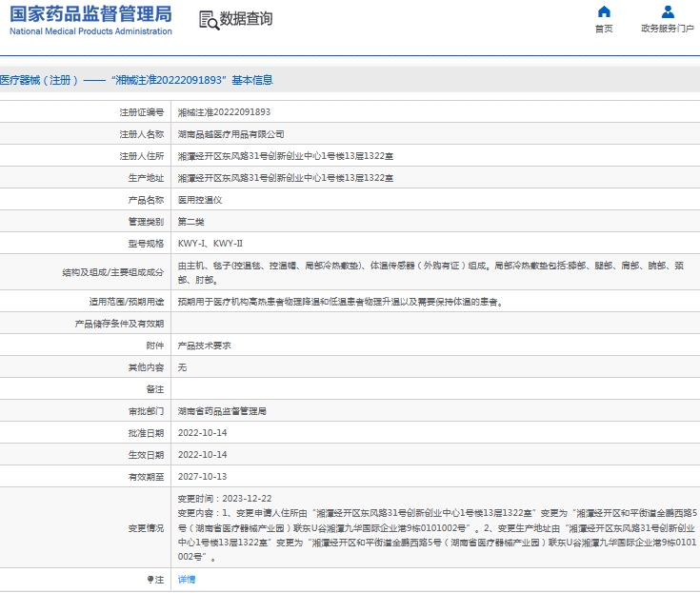Click the 注册人住所 label
Screen dimensions: 700x593
[142, 156]
